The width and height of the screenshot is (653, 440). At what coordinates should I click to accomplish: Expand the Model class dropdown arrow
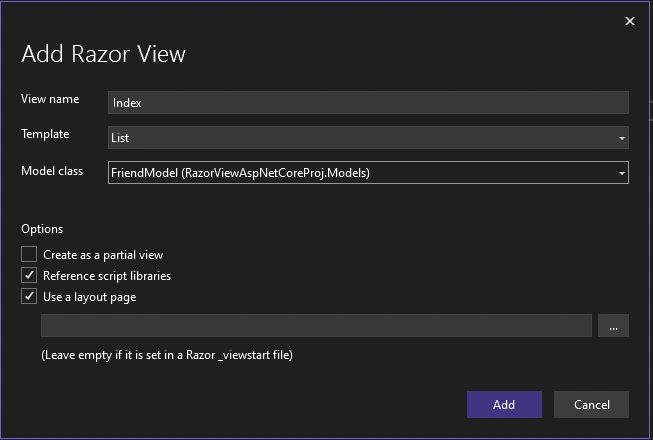[621, 173]
